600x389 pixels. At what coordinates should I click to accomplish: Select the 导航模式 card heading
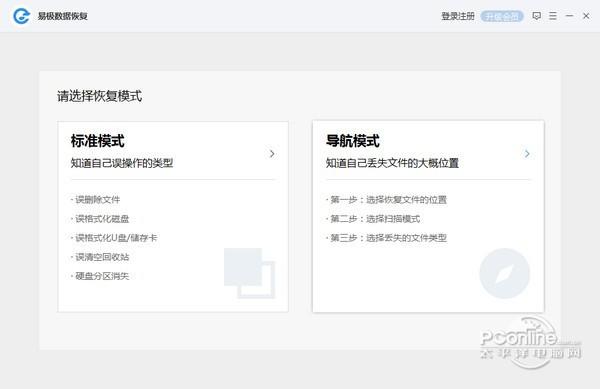point(353,141)
